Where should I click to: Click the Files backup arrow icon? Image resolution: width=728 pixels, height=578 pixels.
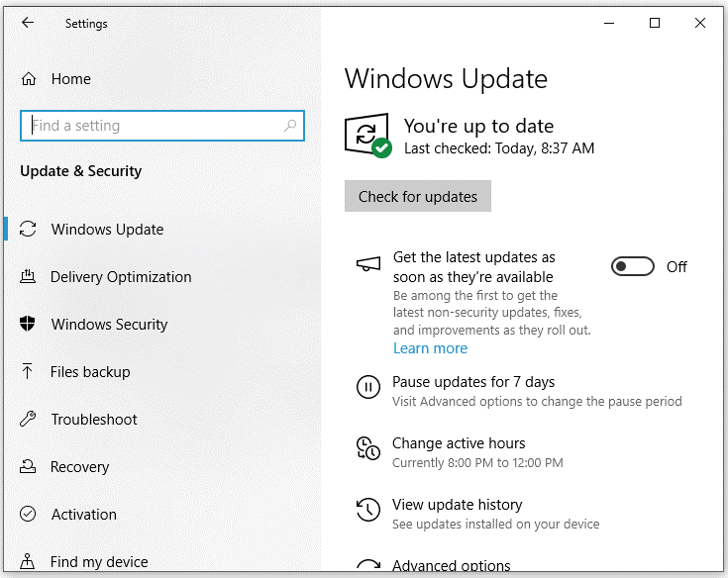29,372
